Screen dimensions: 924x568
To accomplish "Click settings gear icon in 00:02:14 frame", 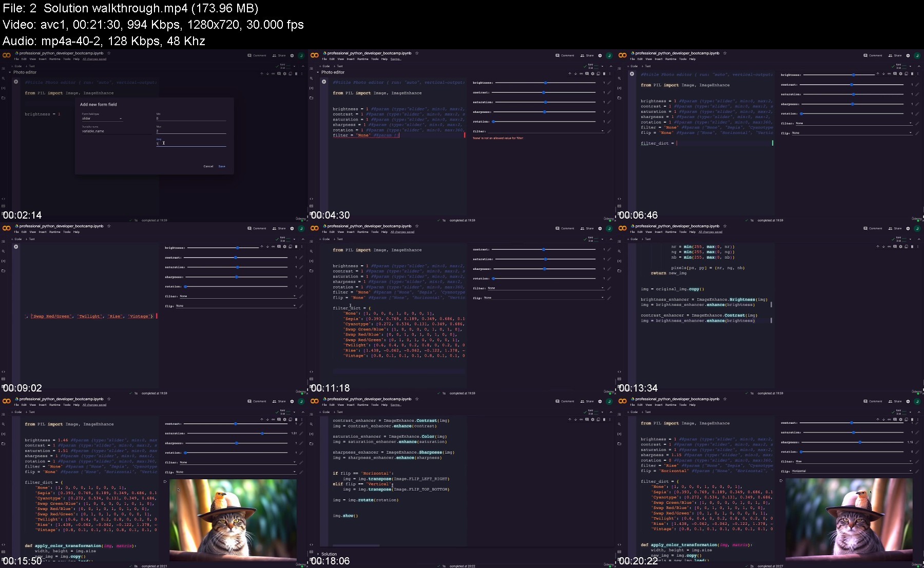I will coord(292,55).
